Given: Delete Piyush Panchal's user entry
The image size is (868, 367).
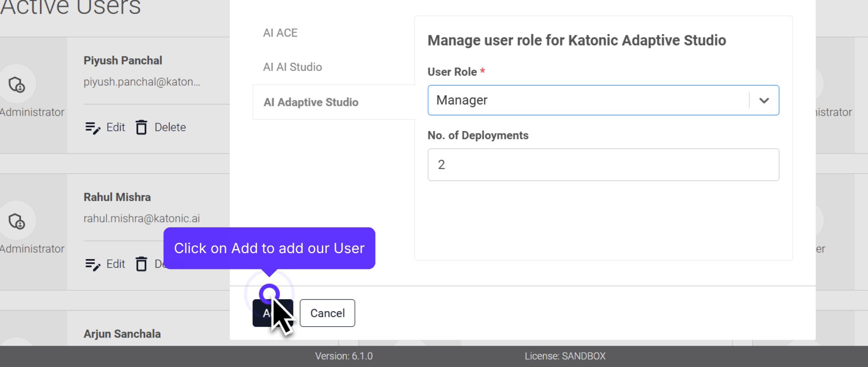Looking at the screenshot, I should 161,127.
